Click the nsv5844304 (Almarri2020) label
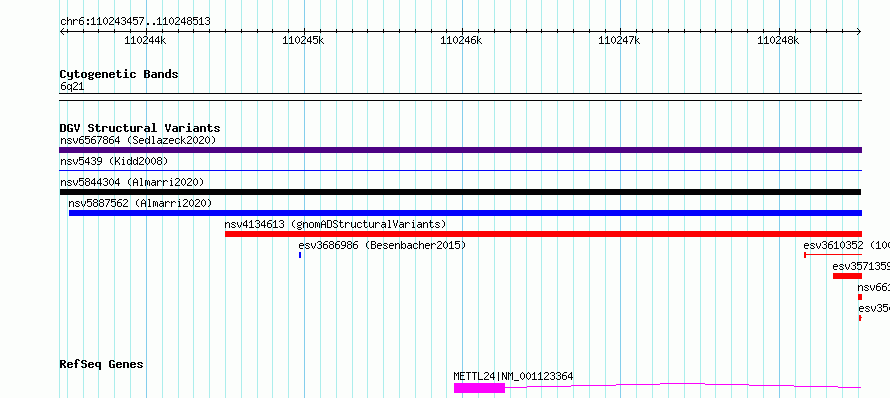 click(x=132, y=182)
